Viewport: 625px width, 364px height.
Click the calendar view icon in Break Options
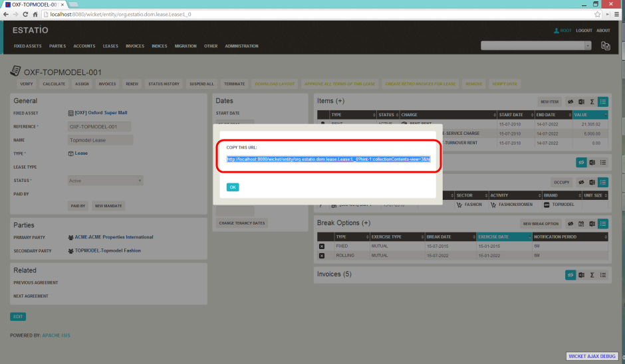pos(581,223)
